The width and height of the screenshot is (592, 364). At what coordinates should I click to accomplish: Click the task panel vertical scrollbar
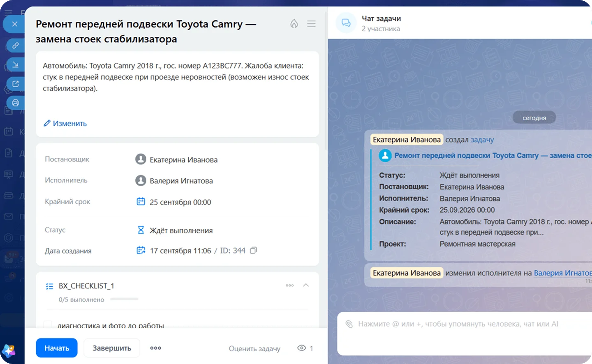tap(326, 80)
